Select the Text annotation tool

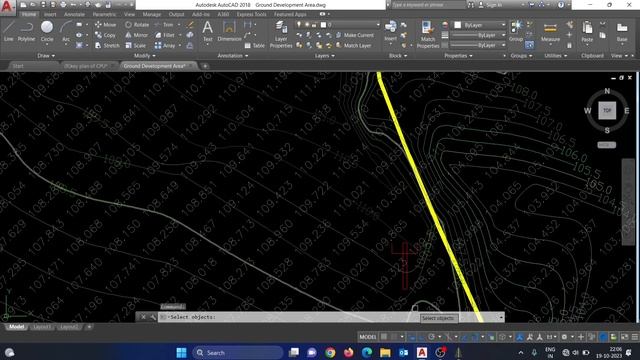(207, 31)
